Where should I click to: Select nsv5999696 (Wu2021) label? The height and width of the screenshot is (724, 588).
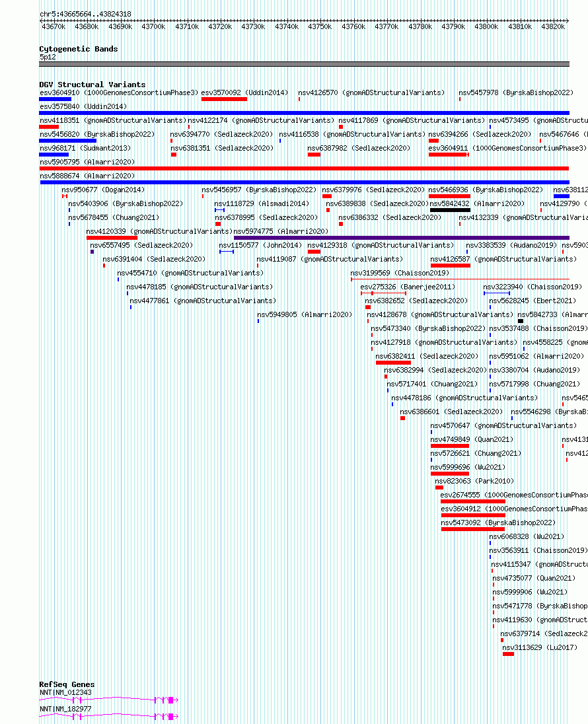click(468, 466)
